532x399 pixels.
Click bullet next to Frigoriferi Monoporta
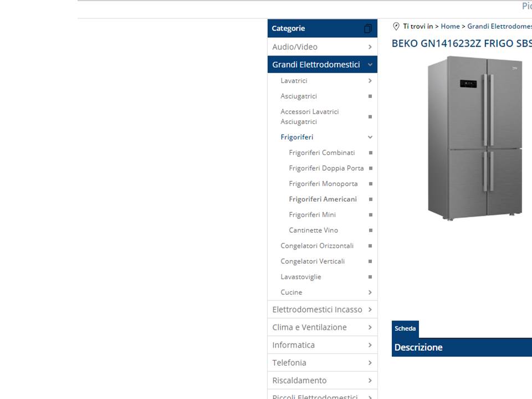click(x=371, y=184)
